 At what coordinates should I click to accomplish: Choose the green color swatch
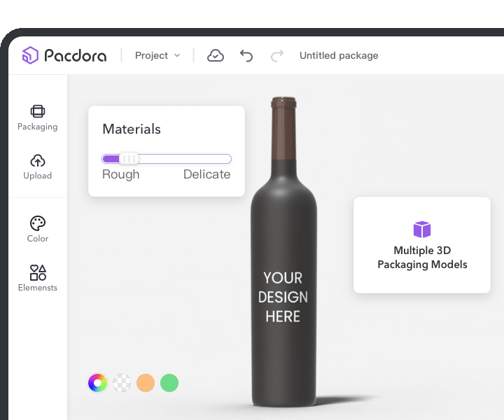(169, 383)
